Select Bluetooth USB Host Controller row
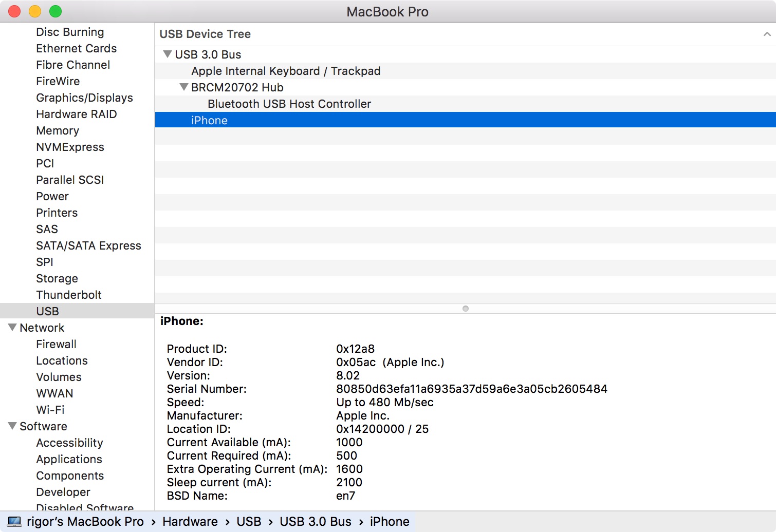 [466, 104]
